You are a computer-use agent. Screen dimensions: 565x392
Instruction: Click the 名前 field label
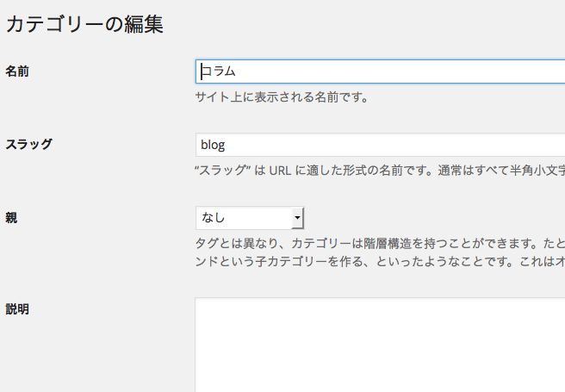coord(18,72)
